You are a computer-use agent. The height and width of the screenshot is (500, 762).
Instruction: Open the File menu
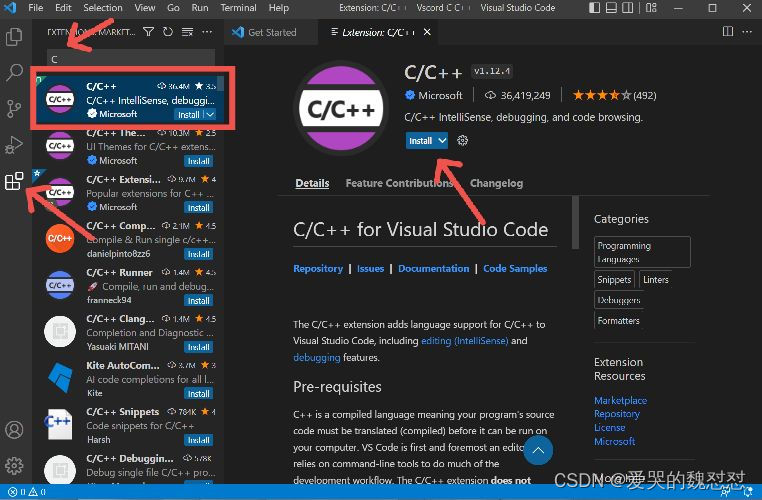[x=35, y=8]
